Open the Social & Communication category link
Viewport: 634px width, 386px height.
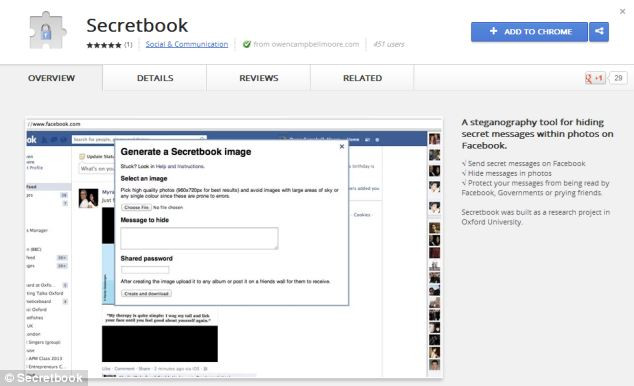tap(187, 44)
